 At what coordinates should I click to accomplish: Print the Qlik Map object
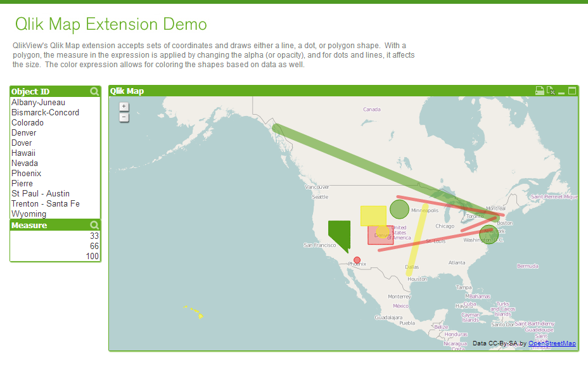(x=540, y=91)
